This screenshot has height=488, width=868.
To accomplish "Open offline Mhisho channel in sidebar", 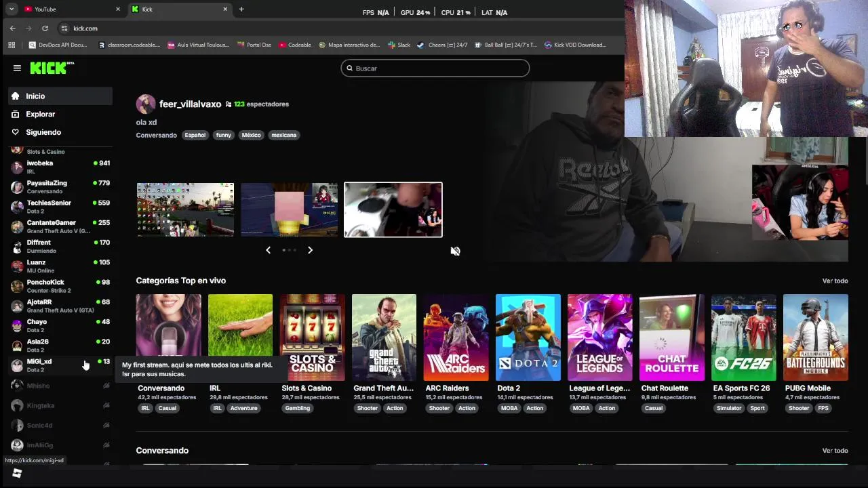I will [60, 386].
